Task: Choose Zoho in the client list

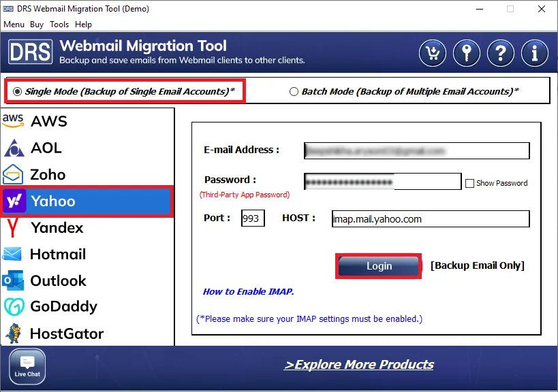Action: (x=87, y=174)
